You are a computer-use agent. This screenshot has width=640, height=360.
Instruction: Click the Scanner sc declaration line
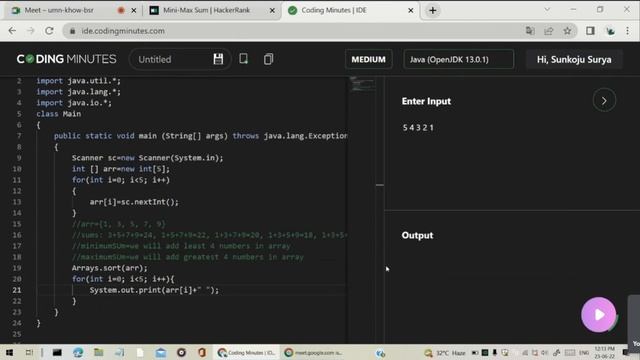pyautogui.click(x=147, y=158)
